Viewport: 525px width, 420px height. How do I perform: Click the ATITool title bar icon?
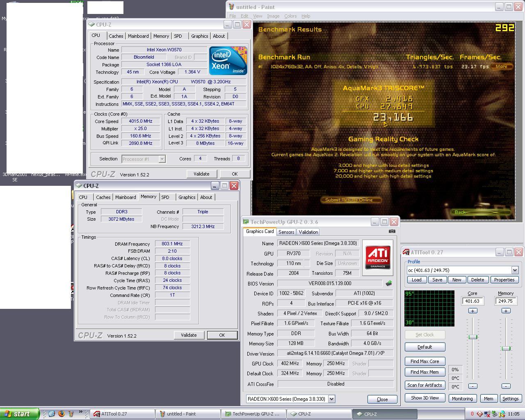[406, 252]
